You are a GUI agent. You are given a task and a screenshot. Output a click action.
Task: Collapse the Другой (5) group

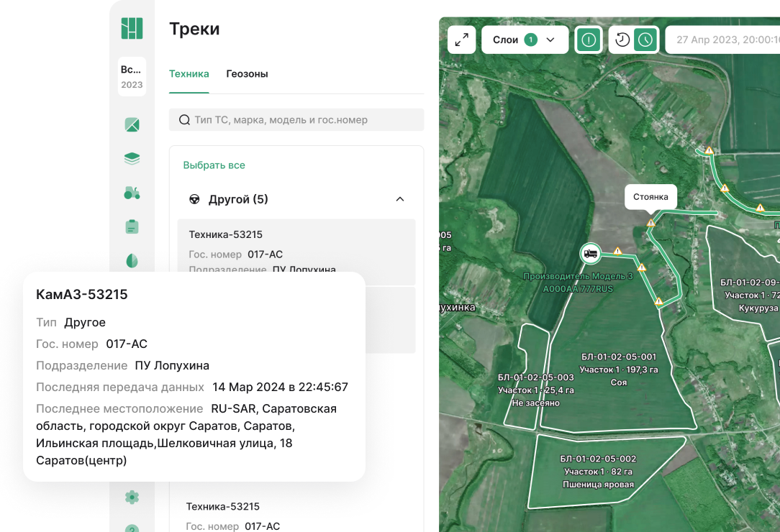[x=400, y=199]
